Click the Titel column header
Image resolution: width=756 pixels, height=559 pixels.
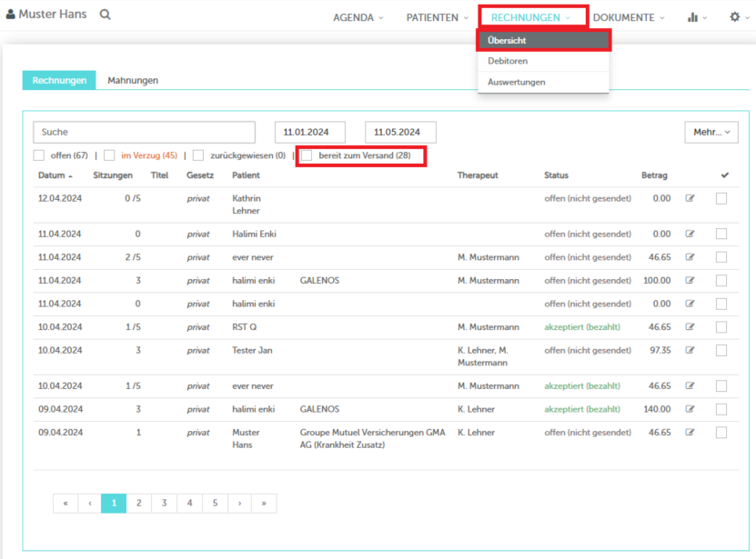[x=159, y=175]
